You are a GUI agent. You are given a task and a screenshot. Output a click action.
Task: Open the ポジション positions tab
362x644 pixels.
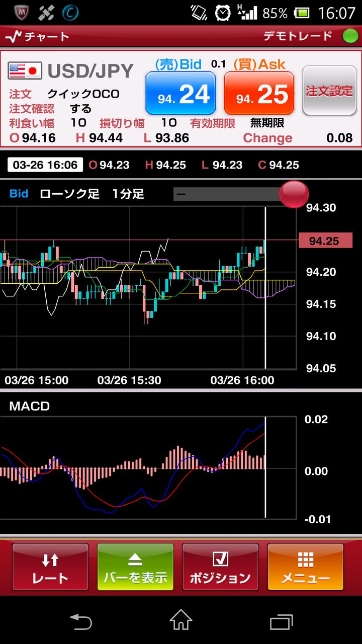[x=220, y=567]
